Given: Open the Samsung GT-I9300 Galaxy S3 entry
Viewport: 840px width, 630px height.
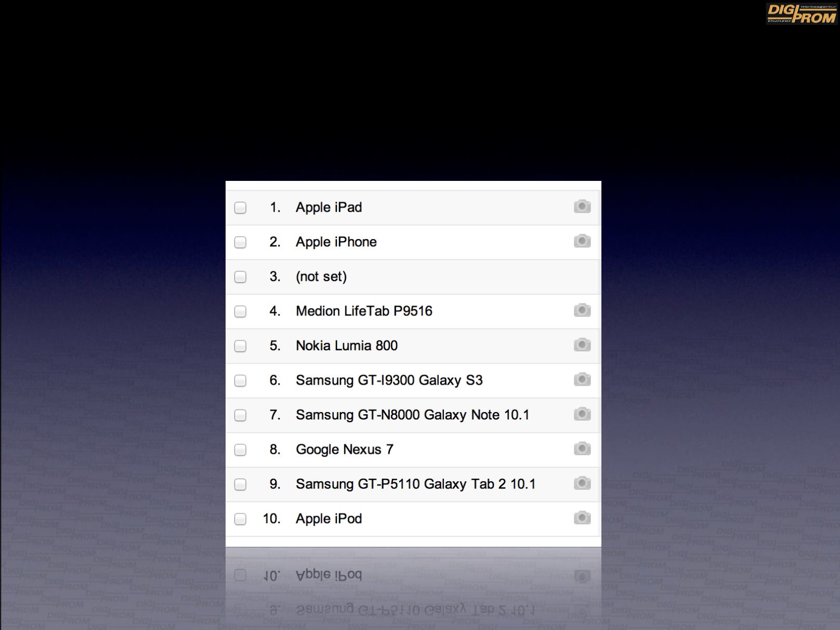Looking at the screenshot, I should click(x=389, y=380).
